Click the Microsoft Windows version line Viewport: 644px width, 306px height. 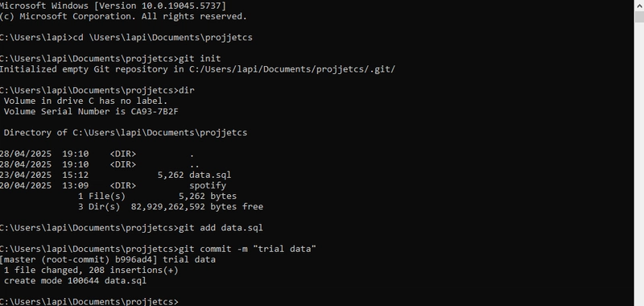click(113, 6)
